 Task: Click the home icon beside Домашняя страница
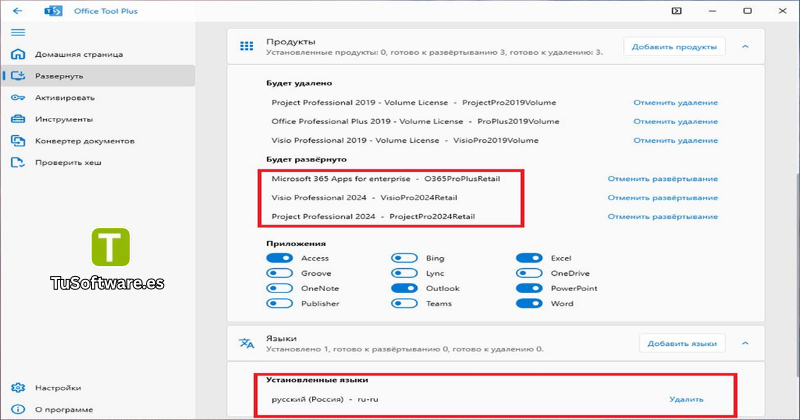pos(18,54)
